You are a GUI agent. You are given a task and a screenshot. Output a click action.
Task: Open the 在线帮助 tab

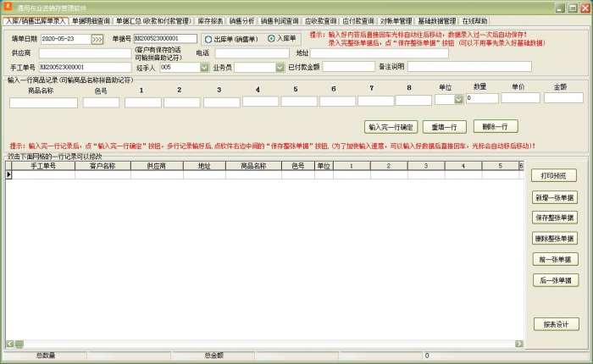point(475,21)
